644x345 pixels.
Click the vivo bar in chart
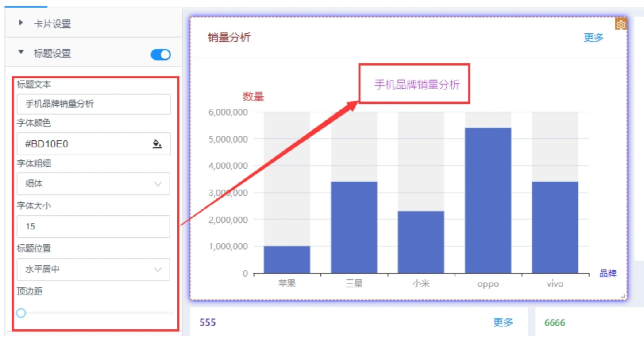tap(555, 227)
